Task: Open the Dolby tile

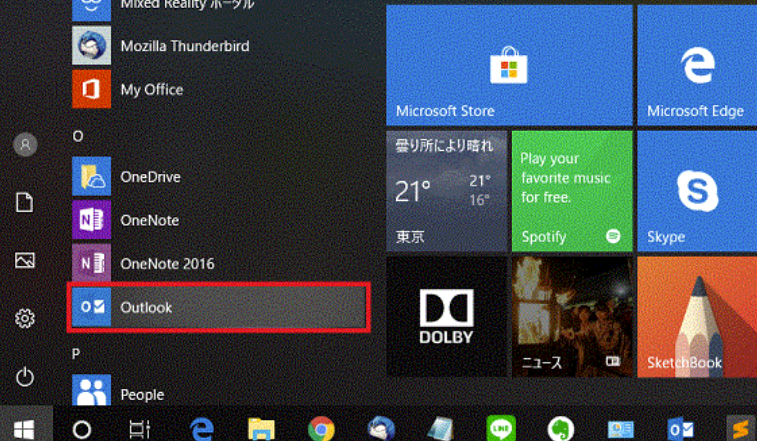Action: point(447,317)
